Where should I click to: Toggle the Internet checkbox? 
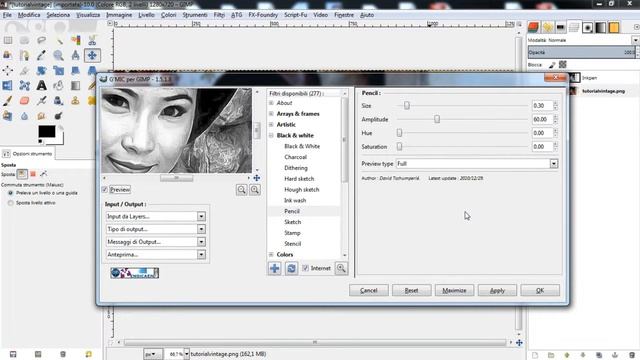305,268
